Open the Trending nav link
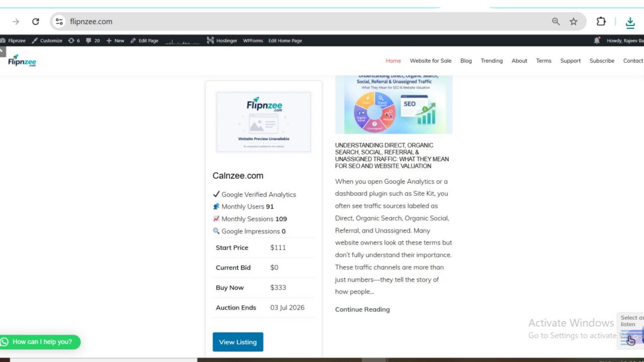 (x=492, y=61)
